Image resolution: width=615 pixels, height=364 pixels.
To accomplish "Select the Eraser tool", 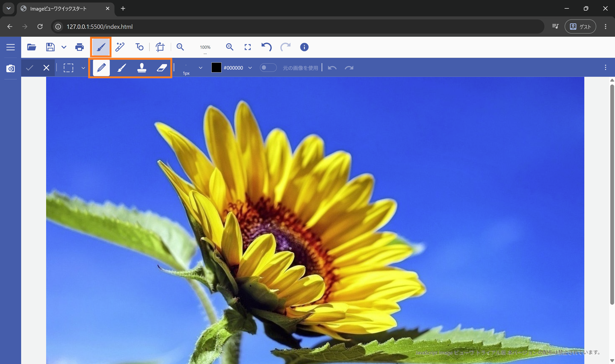I will pos(162,68).
